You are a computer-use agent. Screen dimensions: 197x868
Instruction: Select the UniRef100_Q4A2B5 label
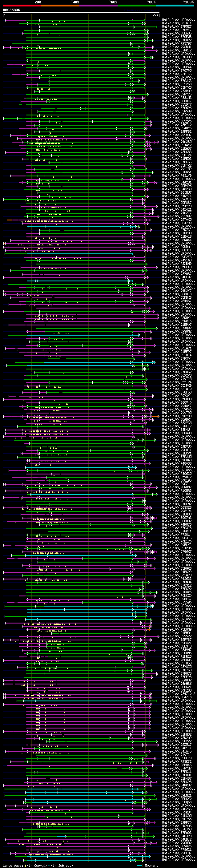click(176, 142)
